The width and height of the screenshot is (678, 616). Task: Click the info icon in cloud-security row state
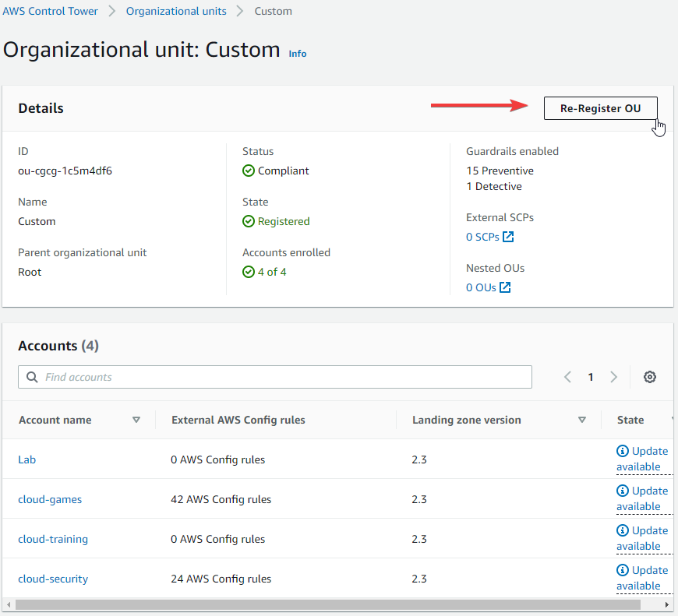[x=622, y=570]
